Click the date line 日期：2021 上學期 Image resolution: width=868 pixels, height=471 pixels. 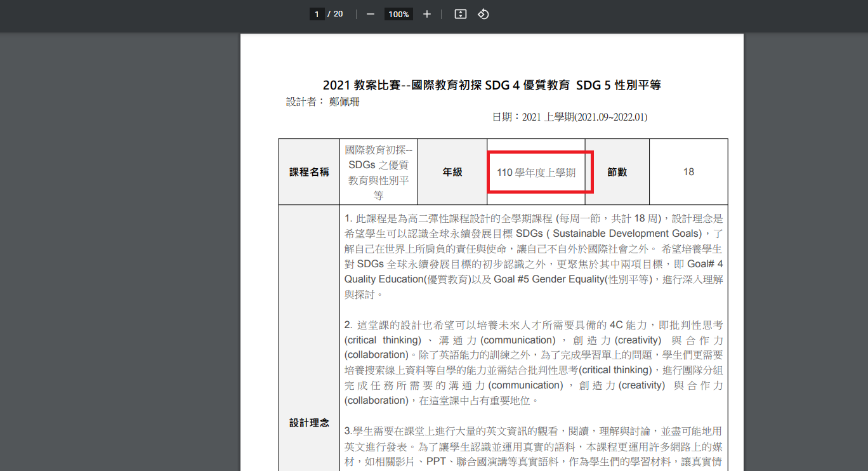pos(570,117)
